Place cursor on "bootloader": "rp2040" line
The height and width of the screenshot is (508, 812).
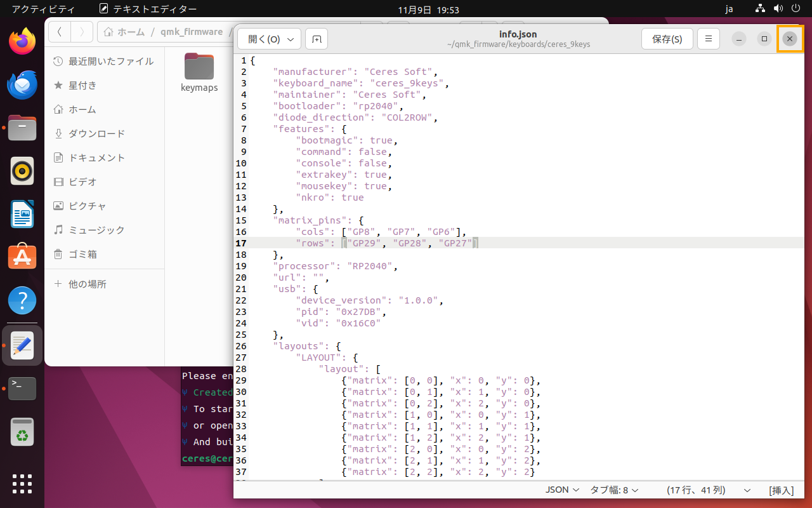[x=338, y=106]
